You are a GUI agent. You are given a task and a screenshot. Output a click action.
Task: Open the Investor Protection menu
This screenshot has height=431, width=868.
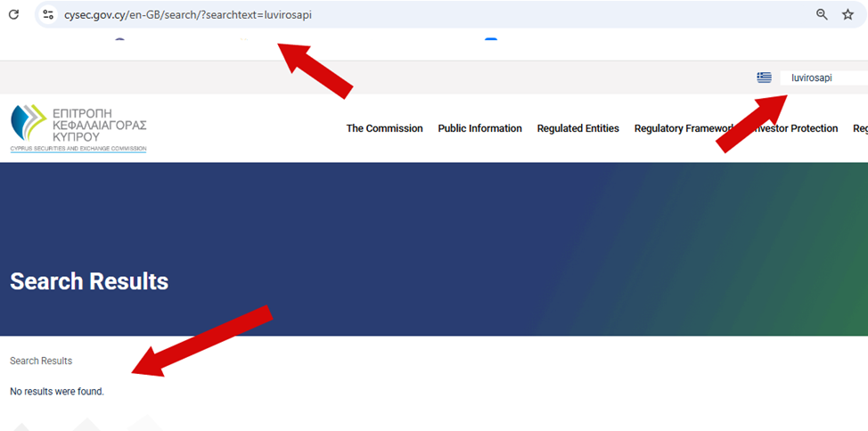click(793, 128)
